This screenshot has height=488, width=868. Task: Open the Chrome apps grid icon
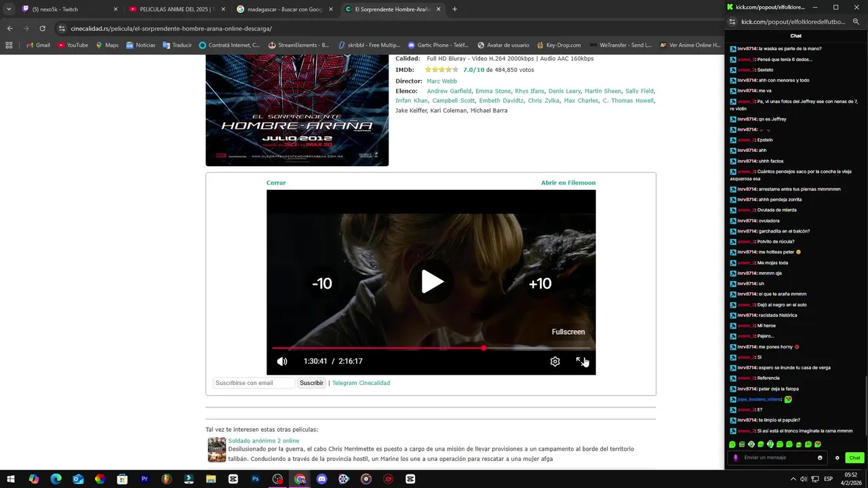point(9,45)
